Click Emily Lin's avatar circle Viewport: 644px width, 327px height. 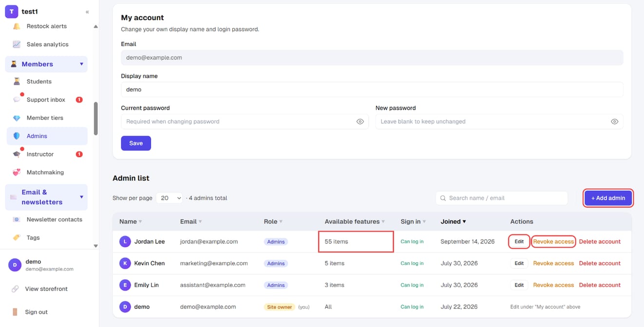coord(125,285)
